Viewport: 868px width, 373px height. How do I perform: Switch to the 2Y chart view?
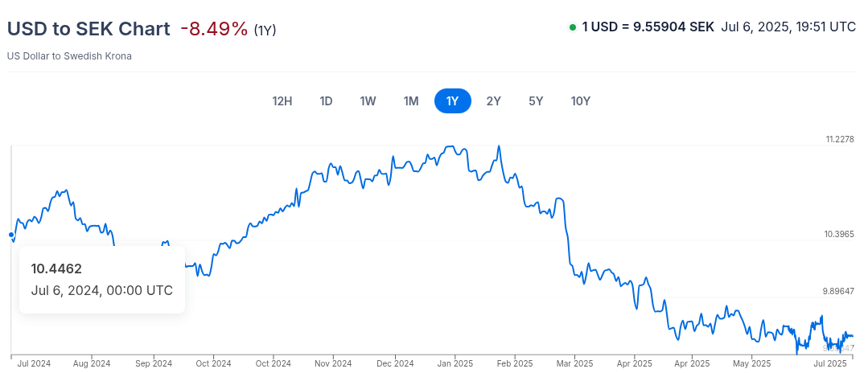(x=494, y=101)
